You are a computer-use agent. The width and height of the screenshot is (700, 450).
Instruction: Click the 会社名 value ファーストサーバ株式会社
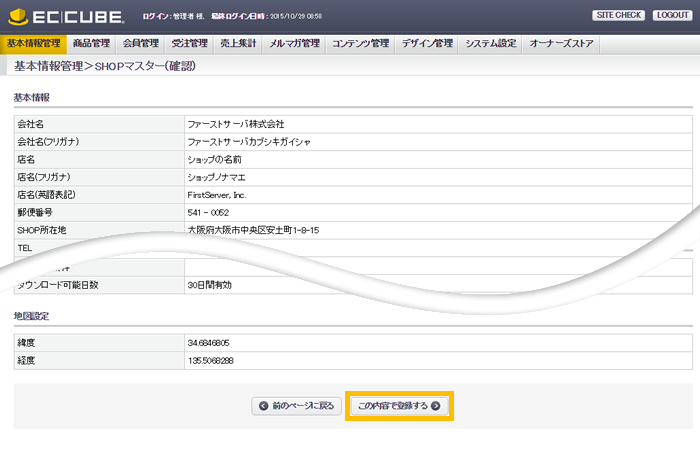point(236,124)
